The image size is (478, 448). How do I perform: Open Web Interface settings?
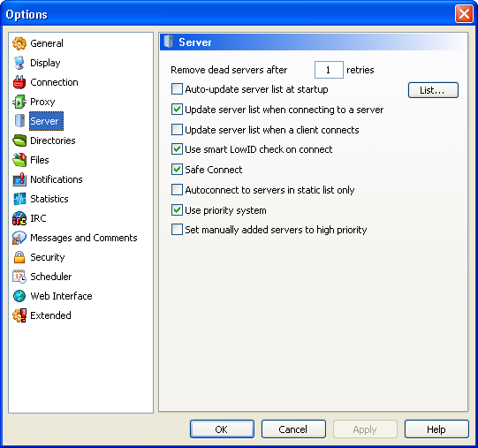click(x=61, y=296)
